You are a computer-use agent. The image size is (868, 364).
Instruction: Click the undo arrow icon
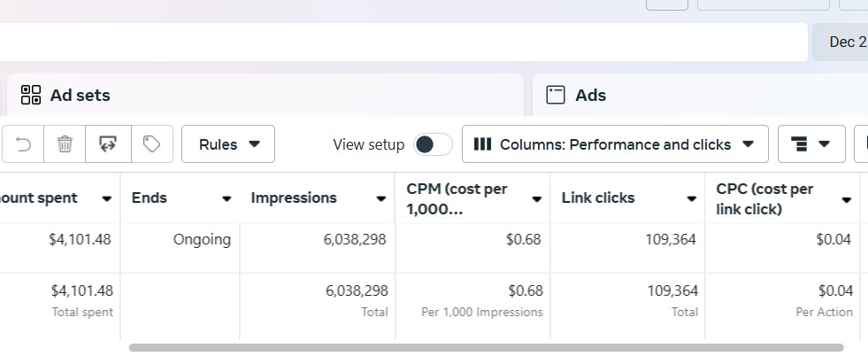pyautogui.click(x=23, y=143)
